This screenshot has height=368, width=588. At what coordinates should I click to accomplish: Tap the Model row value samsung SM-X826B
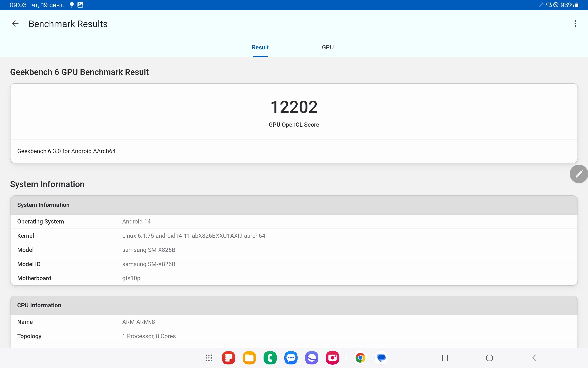(x=149, y=250)
